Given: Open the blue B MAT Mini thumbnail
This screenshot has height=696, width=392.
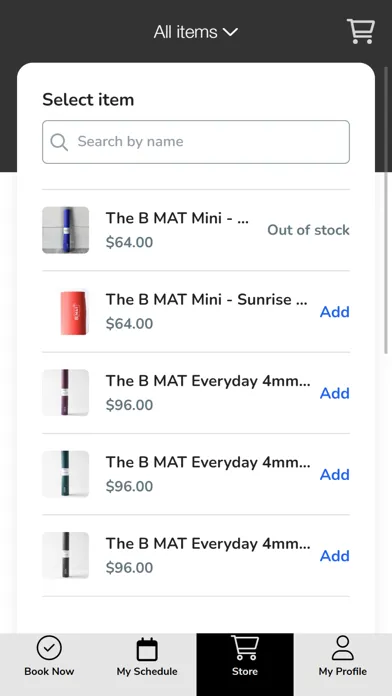Looking at the screenshot, I should [66, 230].
